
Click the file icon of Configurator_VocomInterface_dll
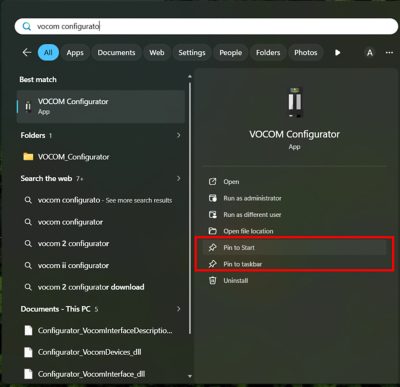pyautogui.click(x=28, y=374)
